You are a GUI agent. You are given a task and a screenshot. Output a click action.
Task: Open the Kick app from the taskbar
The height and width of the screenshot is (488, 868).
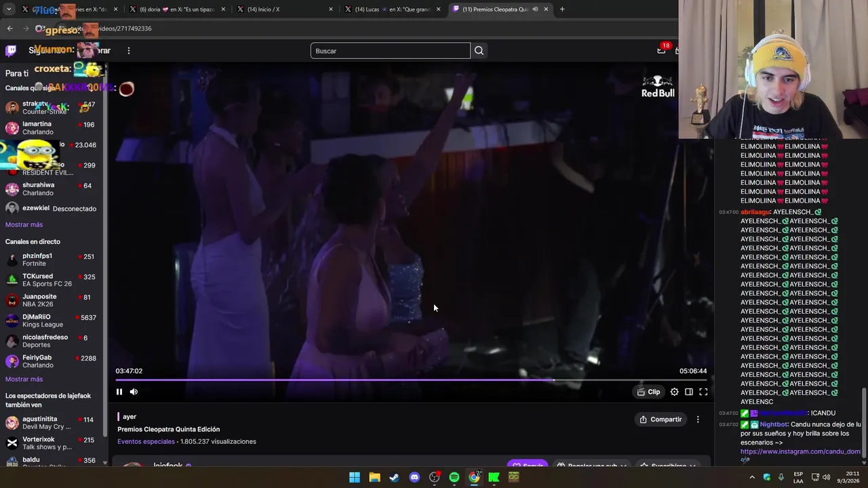point(494,477)
